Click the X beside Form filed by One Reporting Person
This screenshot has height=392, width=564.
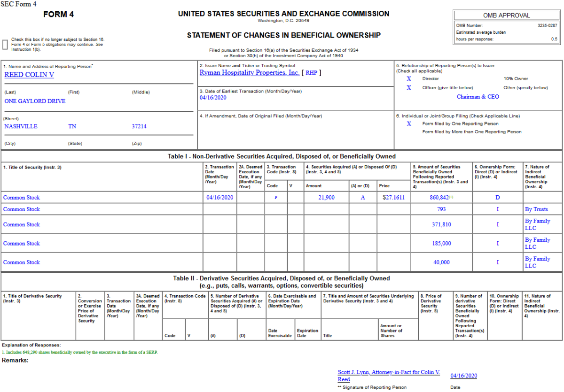pos(409,124)
